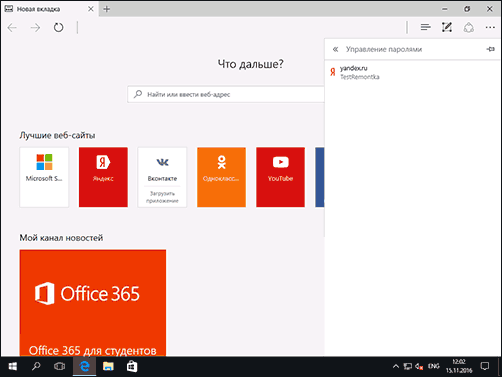Click Загрузить приложение under Вконтакте
Screen dimensions: 502x377
click(162, 197)
